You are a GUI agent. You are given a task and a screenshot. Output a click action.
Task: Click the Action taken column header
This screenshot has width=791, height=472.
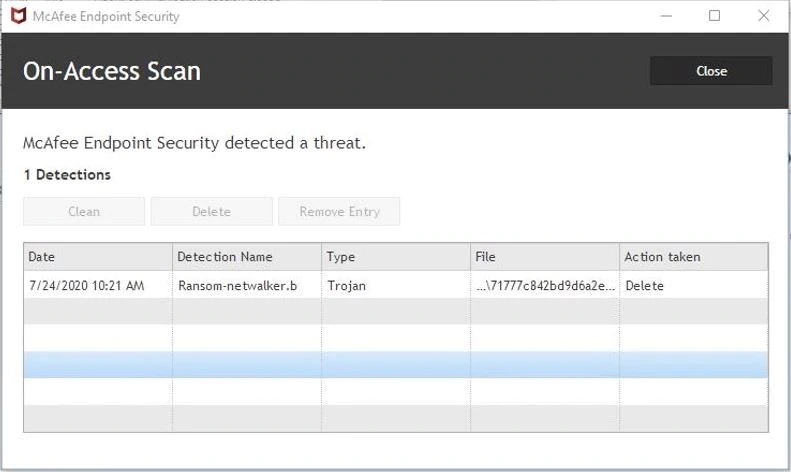click(694, 257)
